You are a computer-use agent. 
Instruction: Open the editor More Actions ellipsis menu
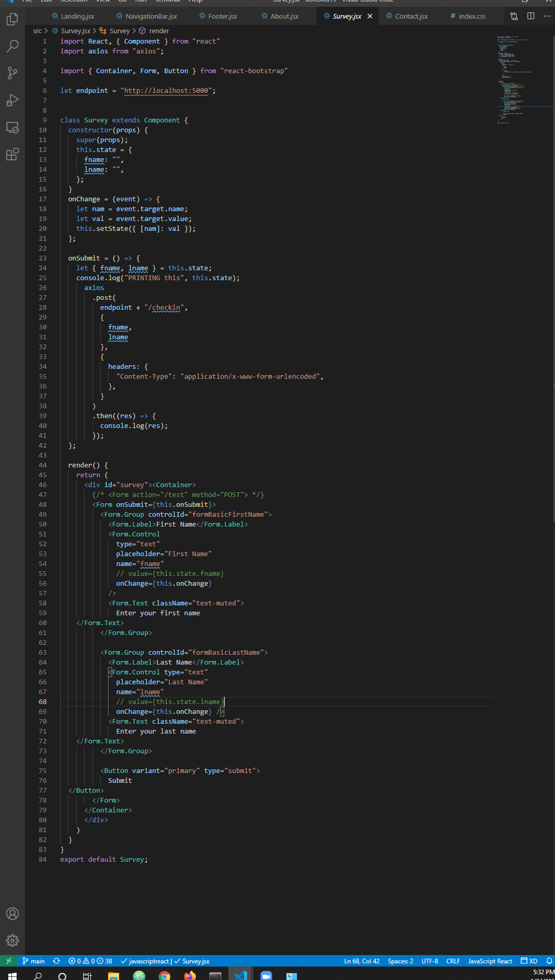pyautogui.click(x=547, y=16)
